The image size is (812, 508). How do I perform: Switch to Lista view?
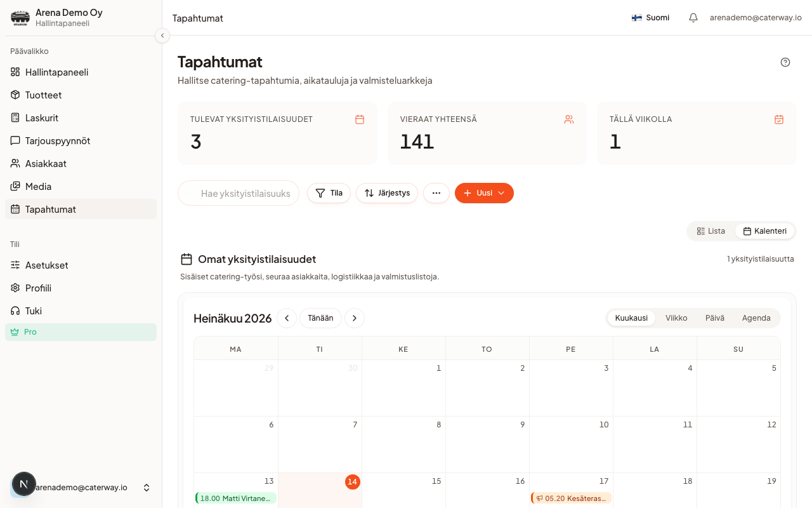[710, 231]
